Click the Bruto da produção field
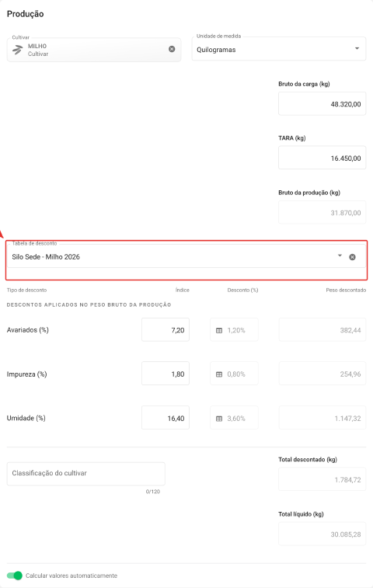 [x=322, y=212]
